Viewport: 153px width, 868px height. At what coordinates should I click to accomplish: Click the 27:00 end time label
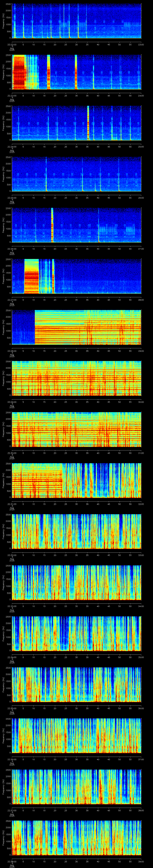[x=141, y=249]
